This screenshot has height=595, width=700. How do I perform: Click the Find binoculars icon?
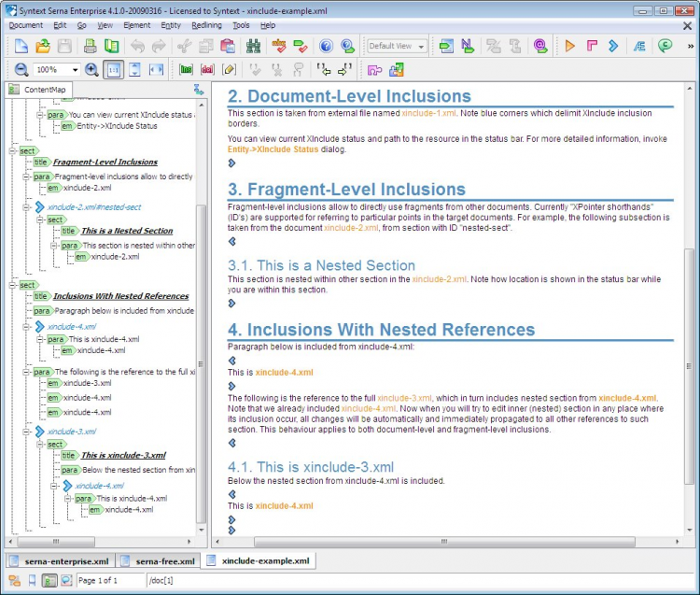point(253,46)
